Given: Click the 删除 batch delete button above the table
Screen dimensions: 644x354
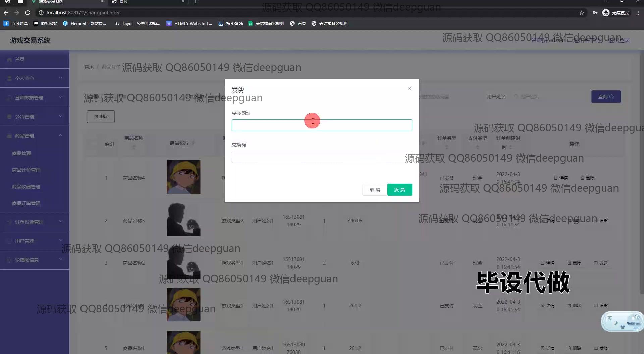Looking at the screenshot, I should coord(101,116).
